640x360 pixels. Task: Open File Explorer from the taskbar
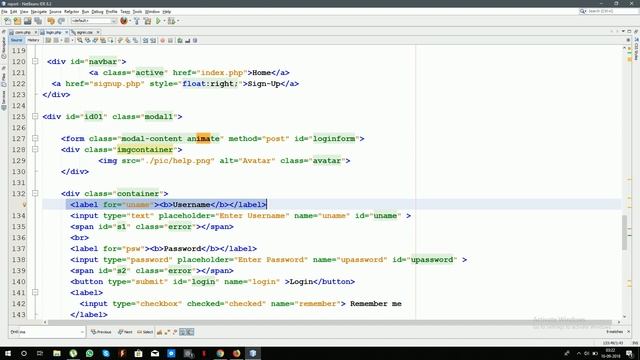(57, 353)
